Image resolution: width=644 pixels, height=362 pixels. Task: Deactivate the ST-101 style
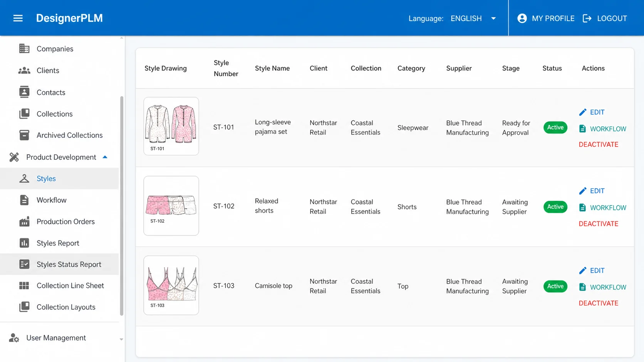click(x=599, y=145)
